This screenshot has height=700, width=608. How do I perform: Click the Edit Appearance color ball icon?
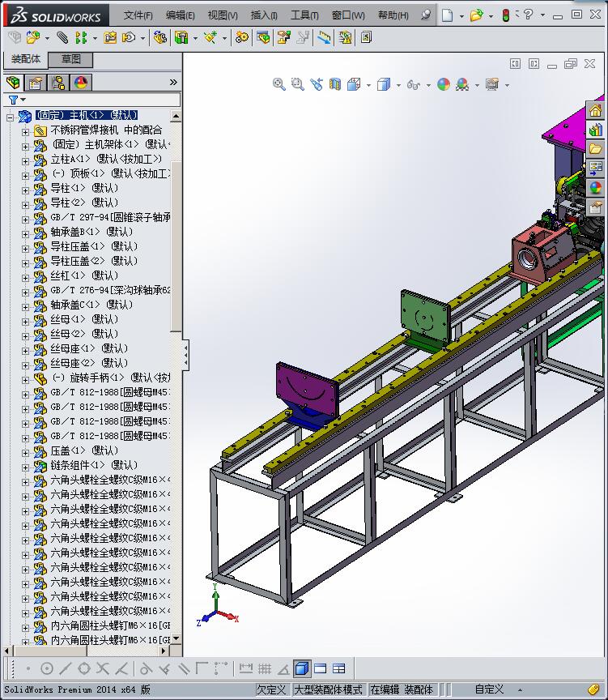pos(444,84)
